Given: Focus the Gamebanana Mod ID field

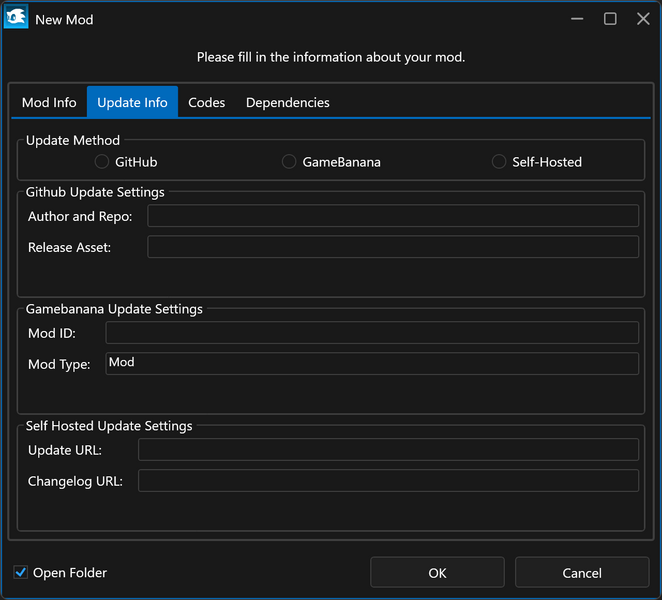Looking at the screenshot, I should coord(371,333).
